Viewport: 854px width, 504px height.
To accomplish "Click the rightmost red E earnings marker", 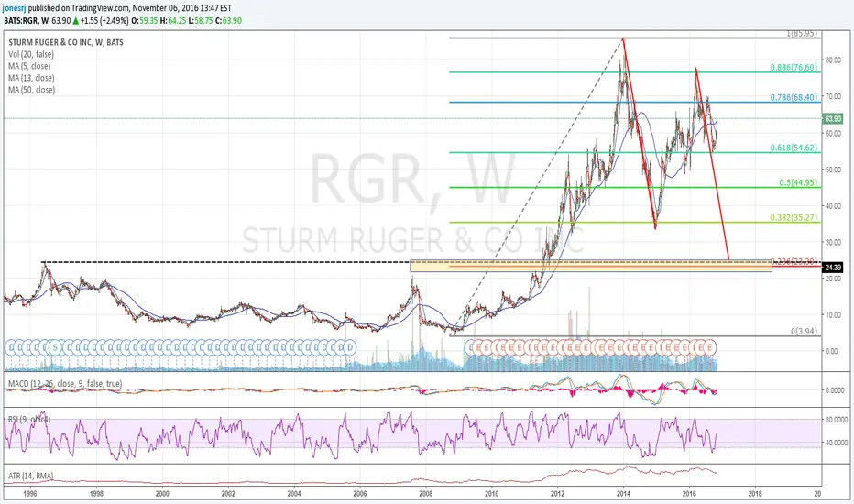I will (x=710, y=346).
